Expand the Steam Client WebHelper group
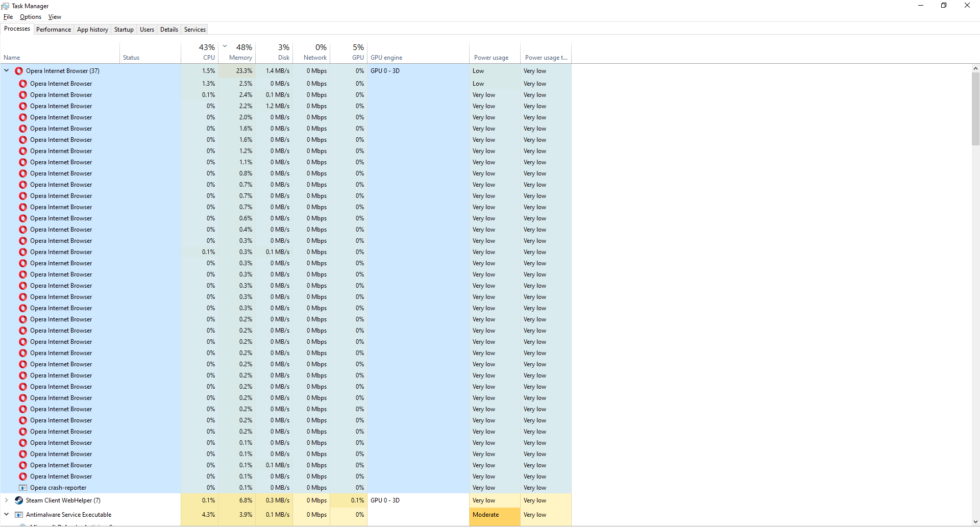Image resolution: width=980 pixels, height=529 pixels. [x=6, y=500]
